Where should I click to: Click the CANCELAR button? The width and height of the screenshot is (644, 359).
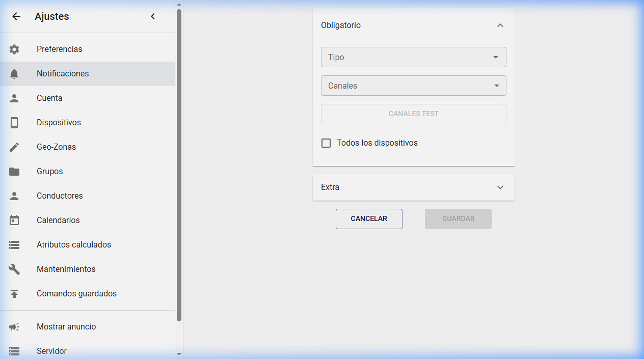369,219
